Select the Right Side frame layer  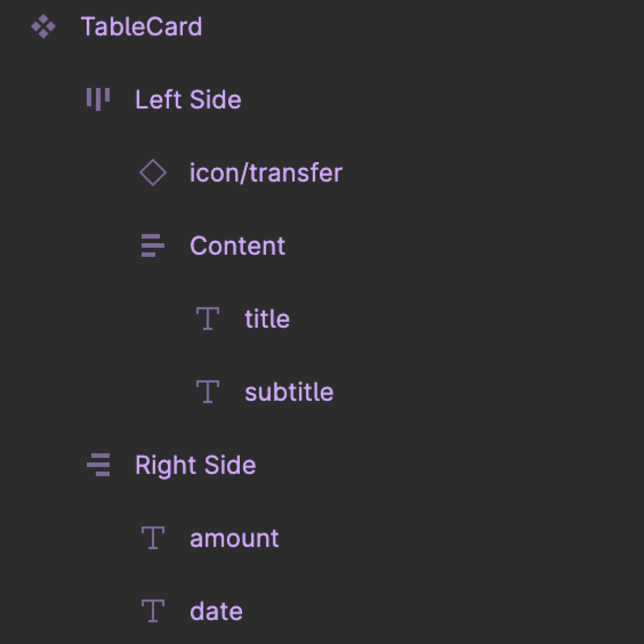tap(195, 465)
